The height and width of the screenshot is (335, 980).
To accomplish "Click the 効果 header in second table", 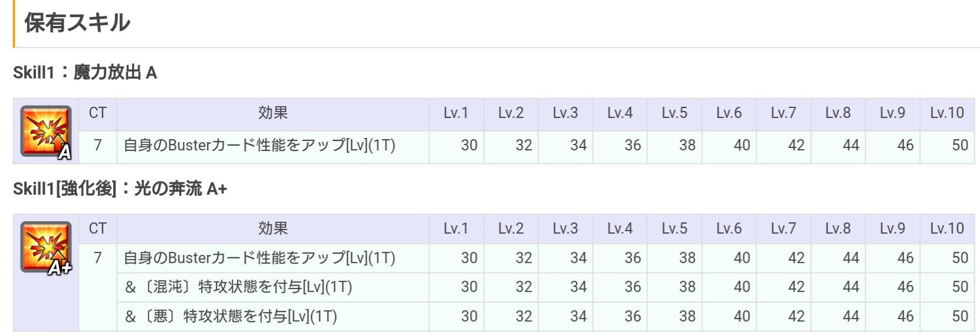I will pyautogui.click(x=273, y=229).
